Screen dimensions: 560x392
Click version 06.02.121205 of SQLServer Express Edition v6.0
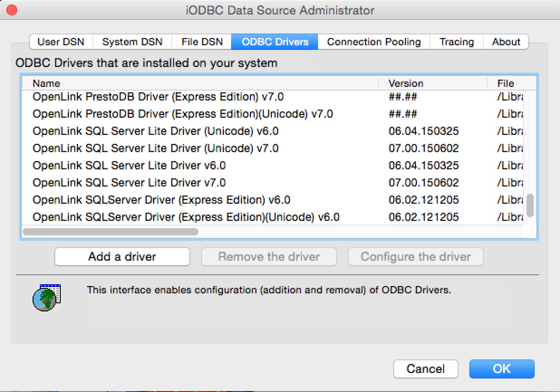pos(424,200)
